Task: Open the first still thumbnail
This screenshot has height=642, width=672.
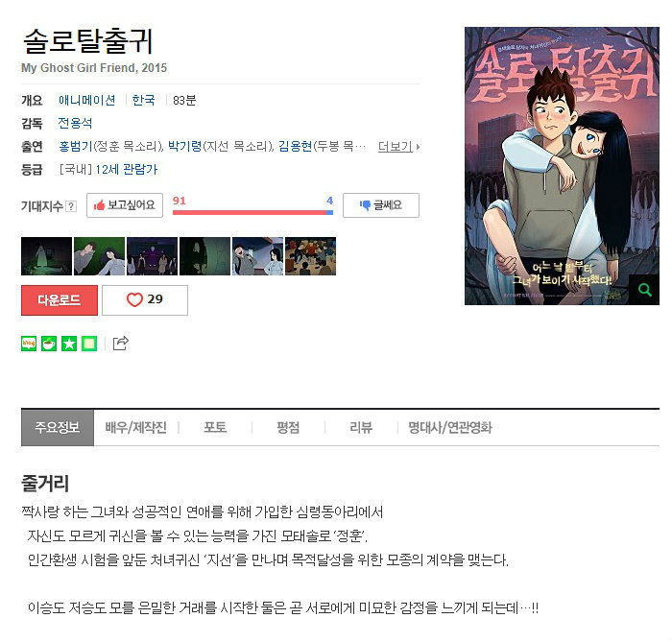Action: (46, 256)
